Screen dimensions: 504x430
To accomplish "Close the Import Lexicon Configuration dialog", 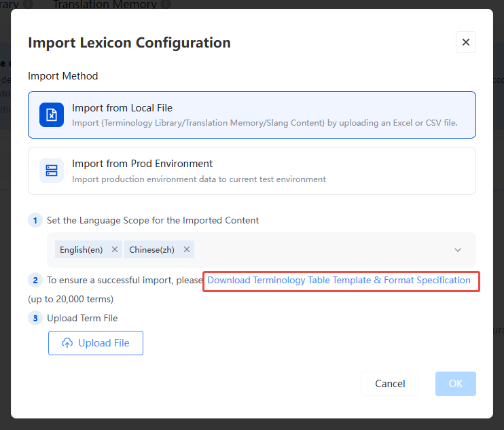I will tap(465, 42).
